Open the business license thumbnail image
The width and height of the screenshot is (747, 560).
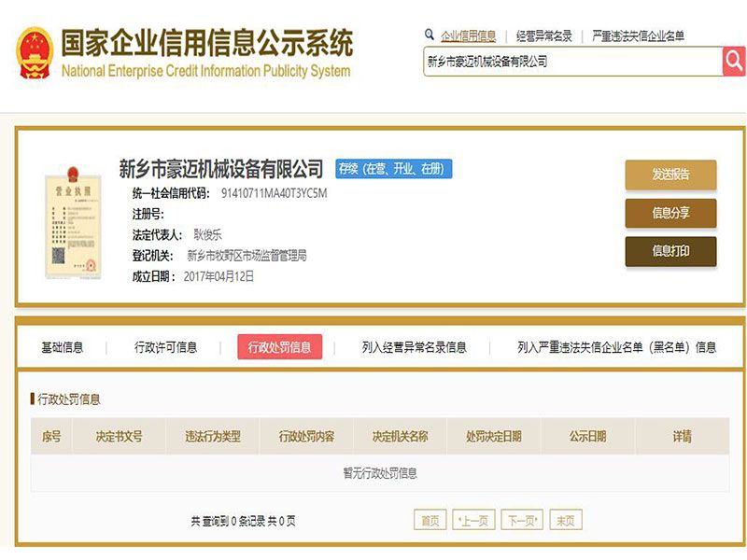73,223
